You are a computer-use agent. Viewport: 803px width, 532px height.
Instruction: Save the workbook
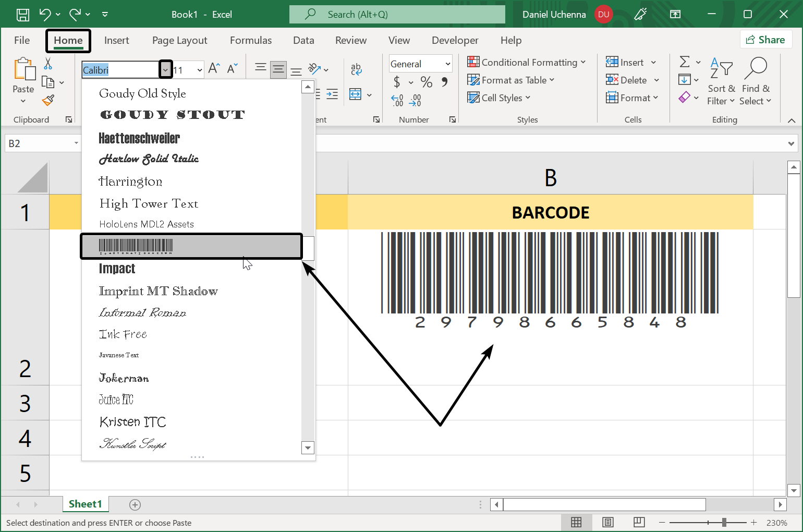point(22,14)
